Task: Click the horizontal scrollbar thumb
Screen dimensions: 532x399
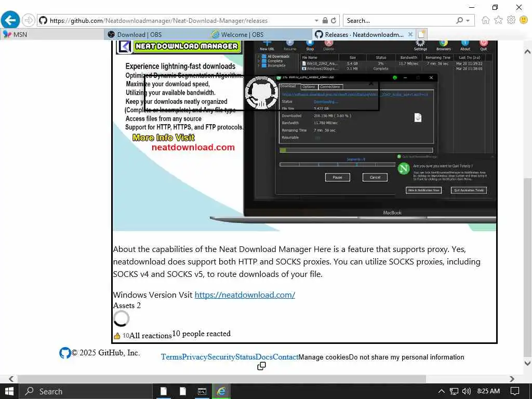Action: 221,379
